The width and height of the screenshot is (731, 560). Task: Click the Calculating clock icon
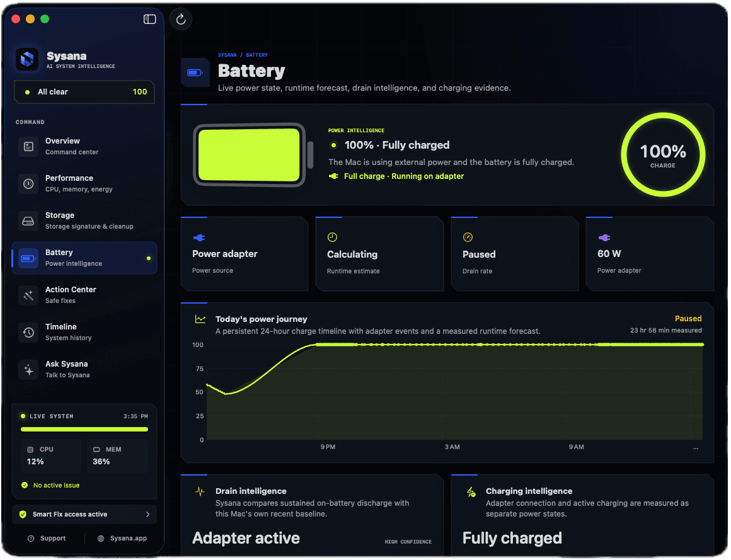coord(332,237)
